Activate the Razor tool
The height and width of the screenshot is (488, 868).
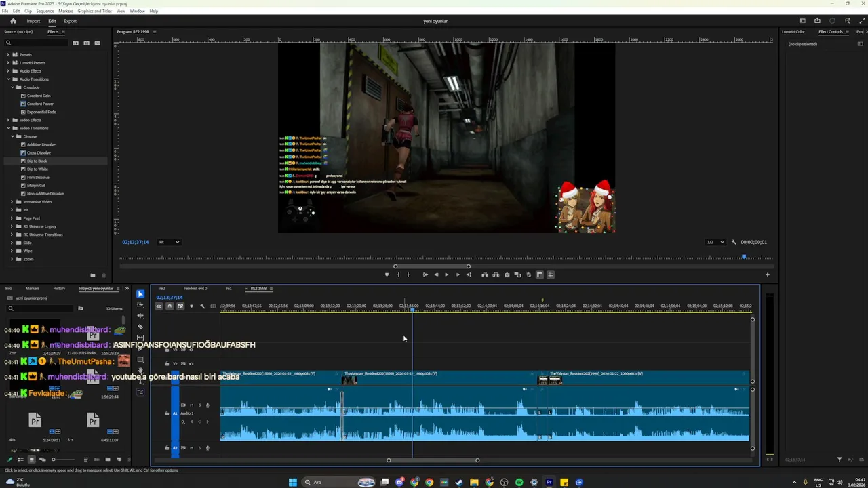click(x=140, y=327)
